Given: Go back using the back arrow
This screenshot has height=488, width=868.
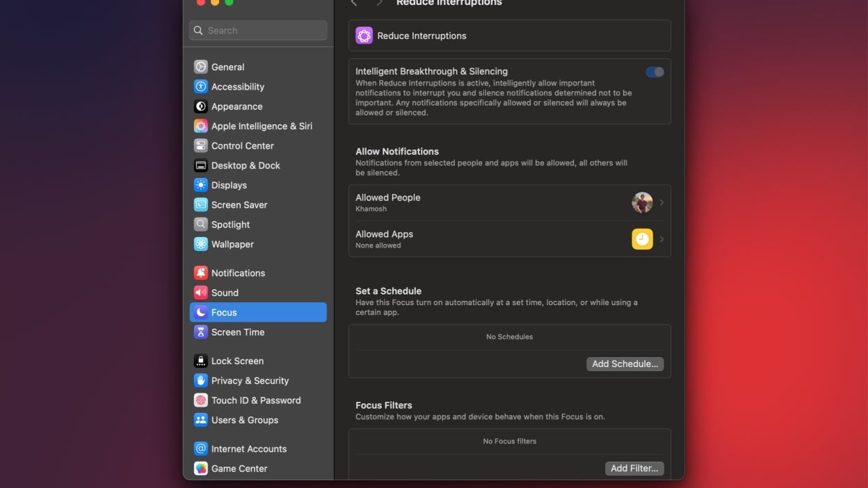Looking at the screenshot, I should tap(354, 3).
